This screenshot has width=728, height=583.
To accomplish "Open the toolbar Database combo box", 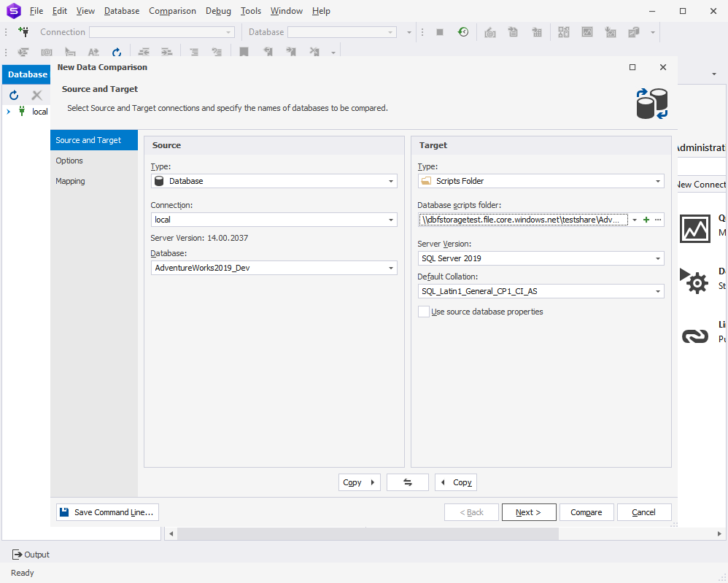I will tap(342, 32).
